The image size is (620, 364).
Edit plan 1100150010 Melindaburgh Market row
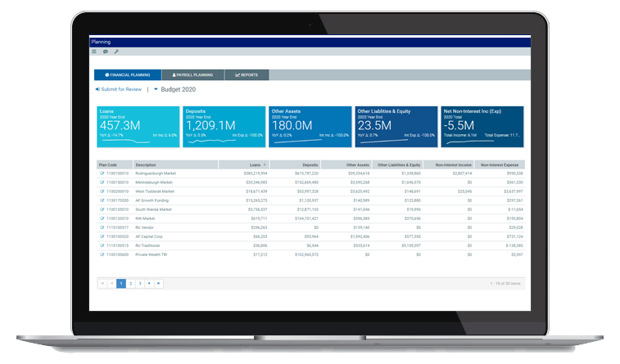pyautogui.click(x=102, y=182)
